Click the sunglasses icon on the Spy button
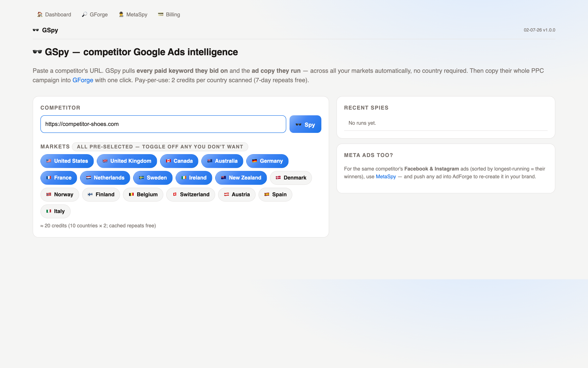Image resolution: width=588 pixels, height=368 pixels. 298,125
